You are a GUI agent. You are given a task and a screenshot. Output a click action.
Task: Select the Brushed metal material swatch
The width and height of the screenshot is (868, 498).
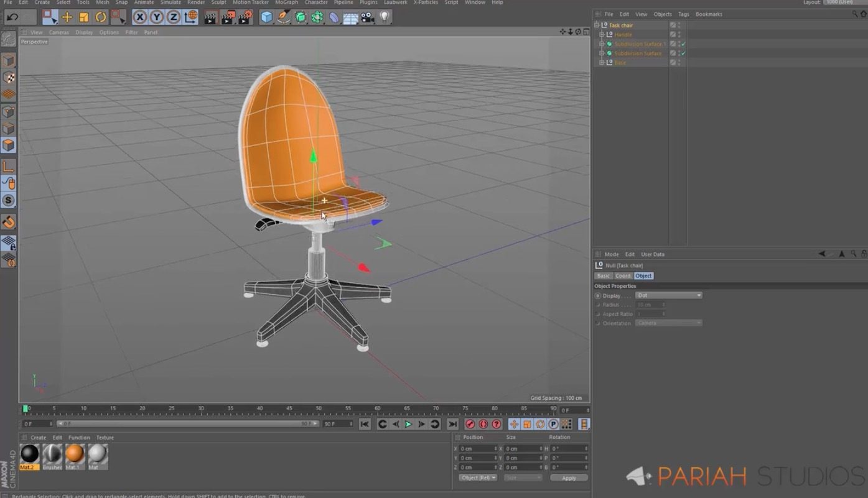pyautogui.click(x=52, y=456)
